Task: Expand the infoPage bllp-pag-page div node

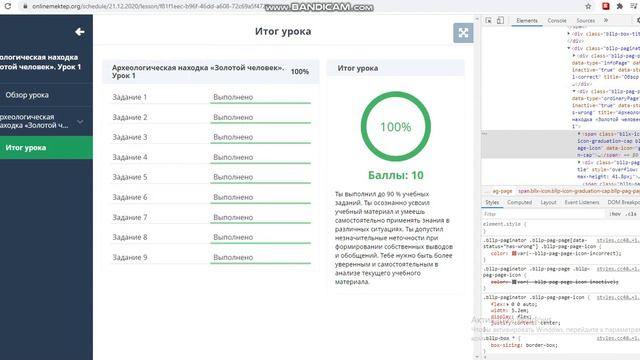Action: pos(574,56)
